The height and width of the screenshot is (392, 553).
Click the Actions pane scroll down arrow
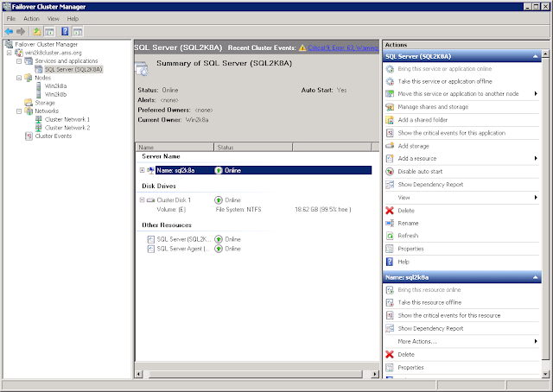coord(545,374)
